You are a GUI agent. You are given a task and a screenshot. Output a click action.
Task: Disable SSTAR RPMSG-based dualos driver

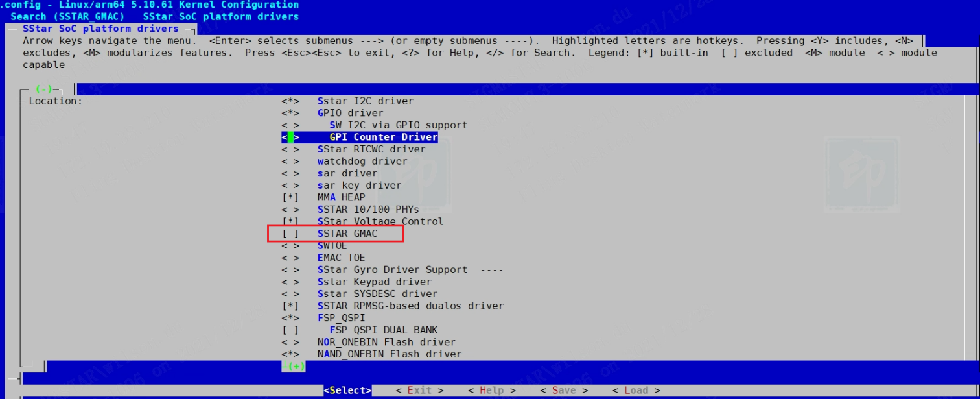pos(290,306)
